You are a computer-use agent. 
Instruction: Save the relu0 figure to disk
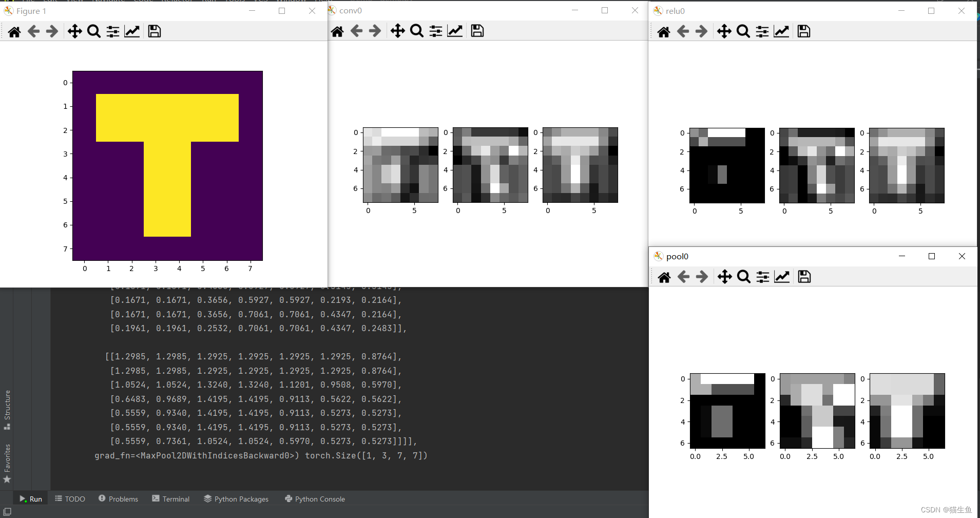[x=803, y=31]
